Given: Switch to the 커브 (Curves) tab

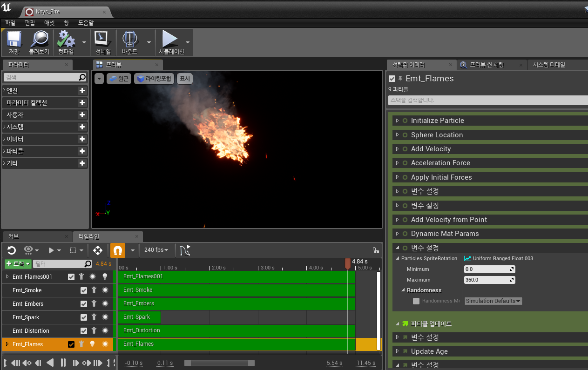Looking at the screenshot, I should 14,236.
